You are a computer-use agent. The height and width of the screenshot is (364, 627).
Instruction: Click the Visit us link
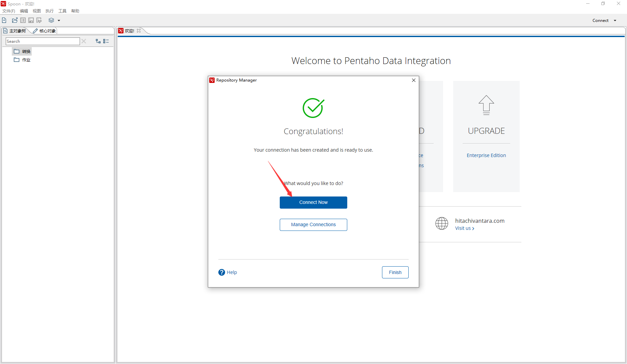point(465,229)
